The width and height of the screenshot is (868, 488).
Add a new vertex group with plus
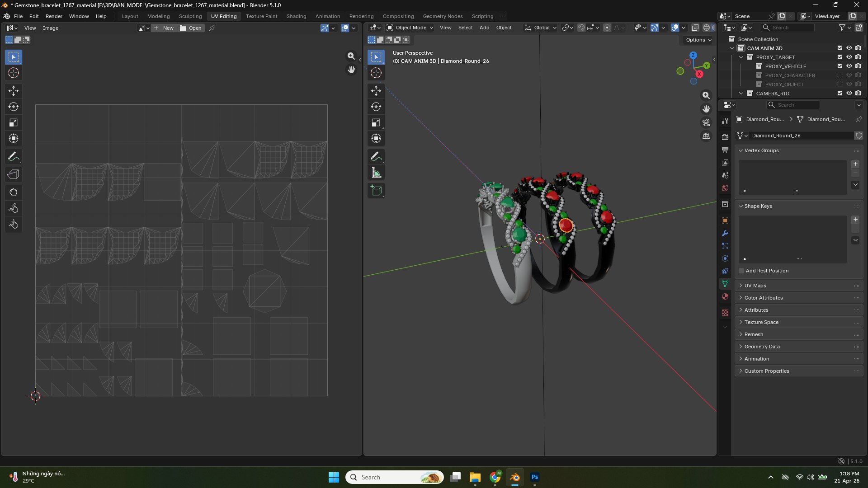pos(855,164)
